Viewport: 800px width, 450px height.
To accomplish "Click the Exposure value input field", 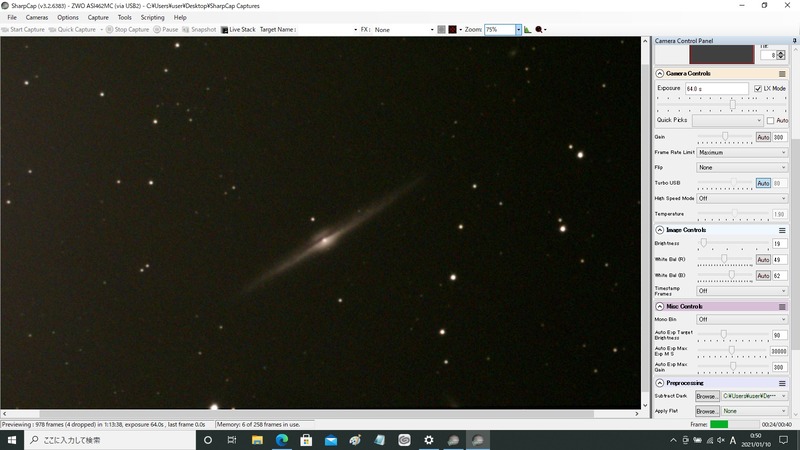I will (x=716, y=89).
